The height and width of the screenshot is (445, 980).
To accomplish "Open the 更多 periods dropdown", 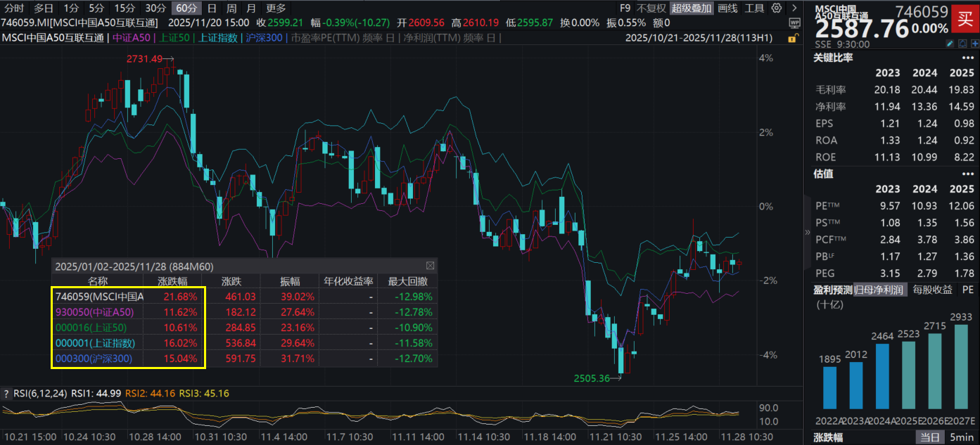I will [x=276, y=8].
